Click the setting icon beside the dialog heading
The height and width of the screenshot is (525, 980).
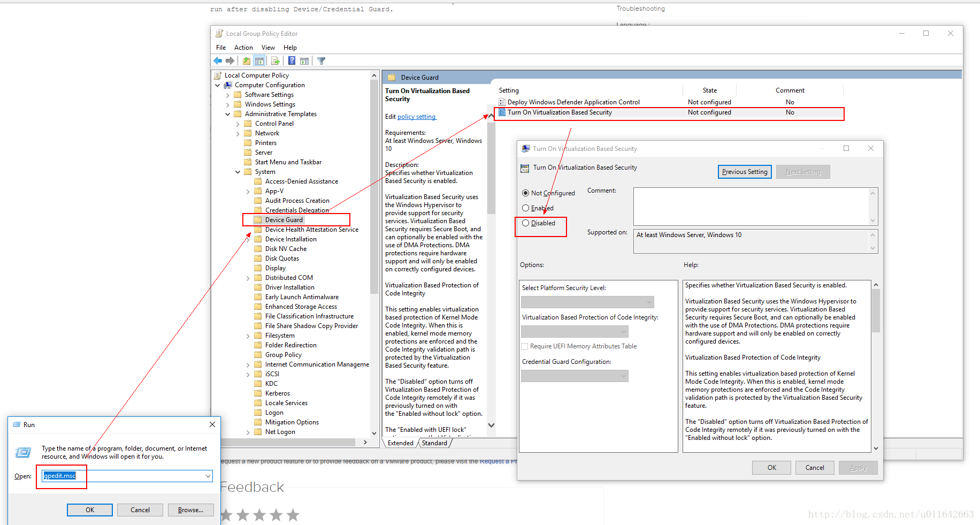click(525, 168)
